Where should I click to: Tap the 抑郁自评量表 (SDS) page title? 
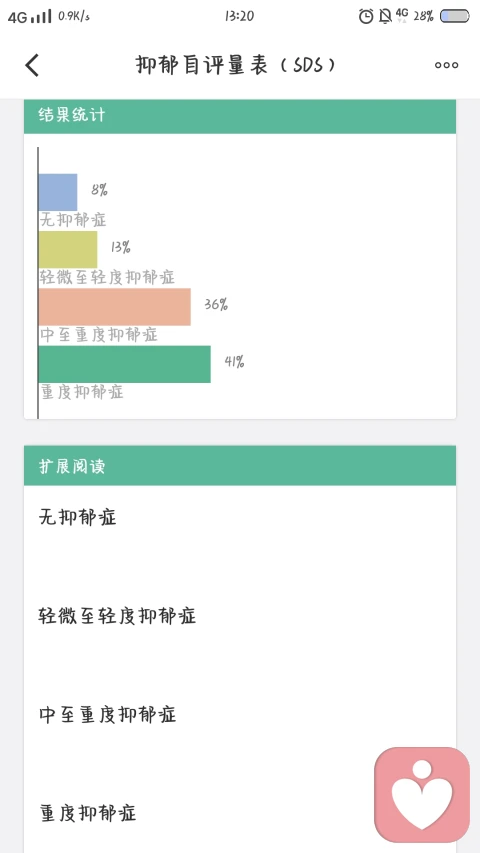pos(236,65)
